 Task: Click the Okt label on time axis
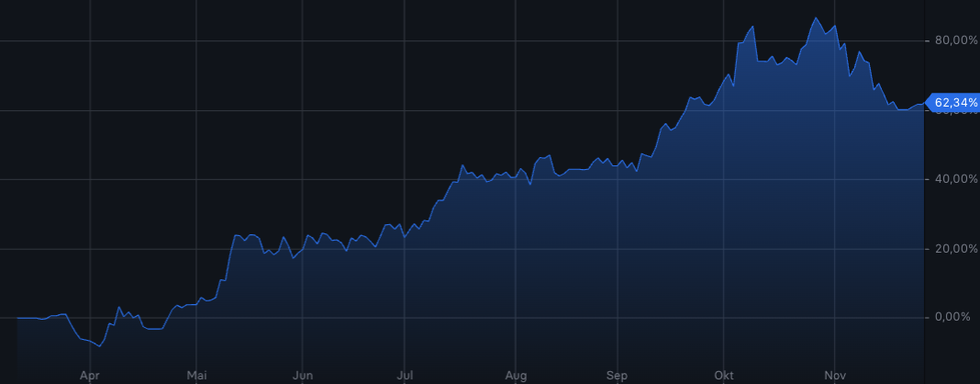pyautogui.click(x=725, y=375)
